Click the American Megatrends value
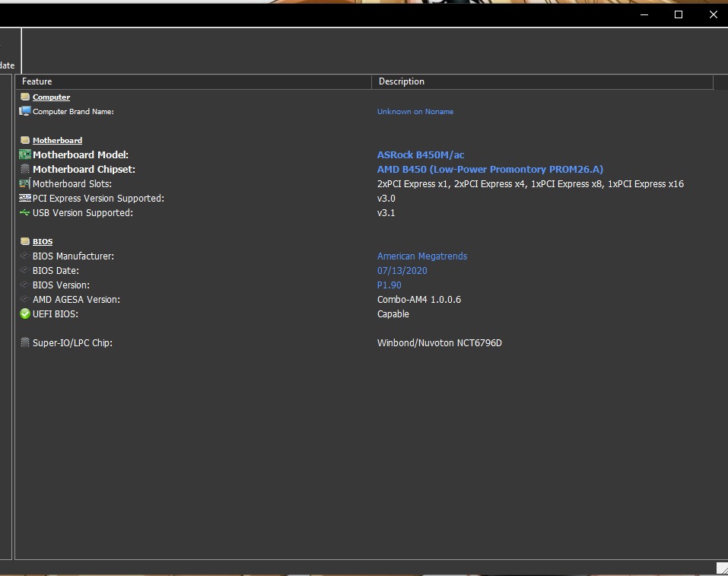 pyautogui.click(x=422, y=256)
